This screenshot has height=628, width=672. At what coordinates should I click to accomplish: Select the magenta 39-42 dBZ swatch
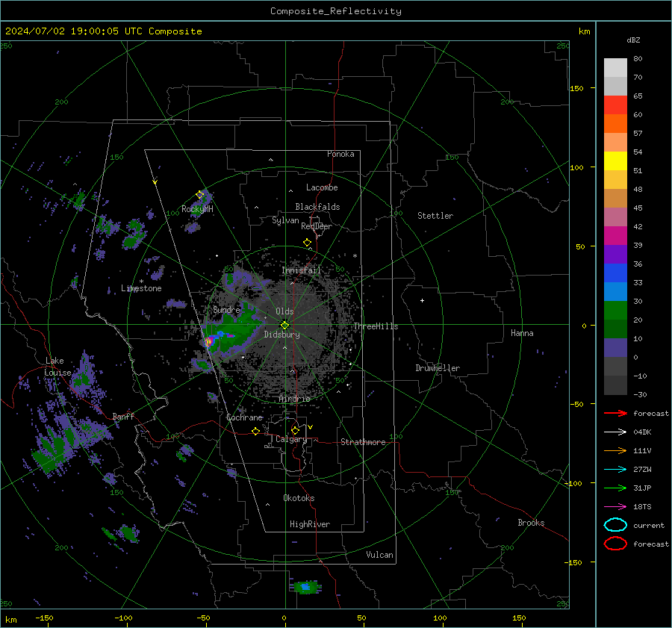615,236
